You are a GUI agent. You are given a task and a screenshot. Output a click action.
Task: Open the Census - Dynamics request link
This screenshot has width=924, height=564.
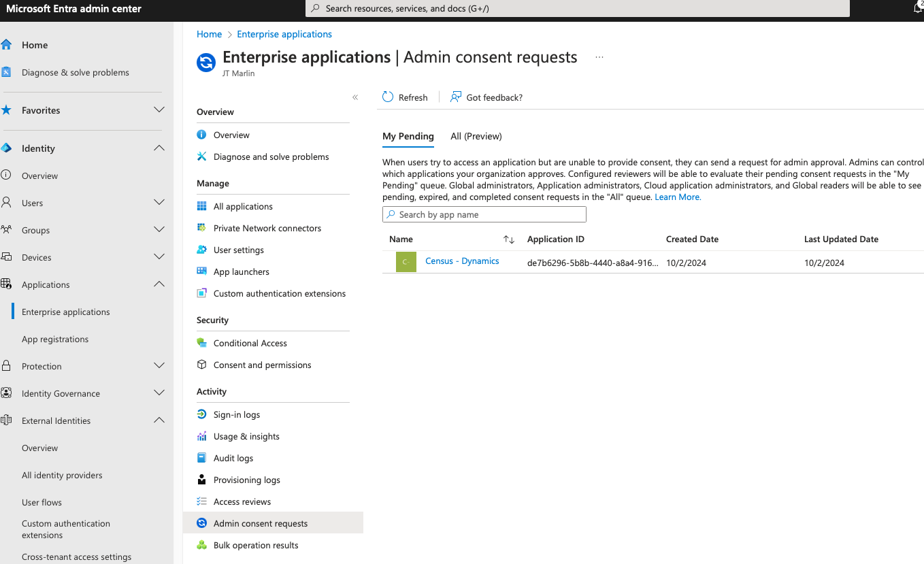point(462,261)
